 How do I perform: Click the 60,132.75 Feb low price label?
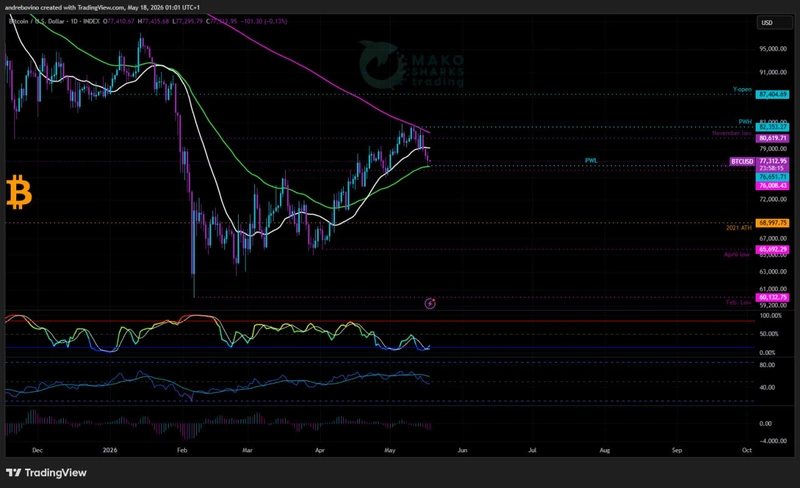point(773,297)
